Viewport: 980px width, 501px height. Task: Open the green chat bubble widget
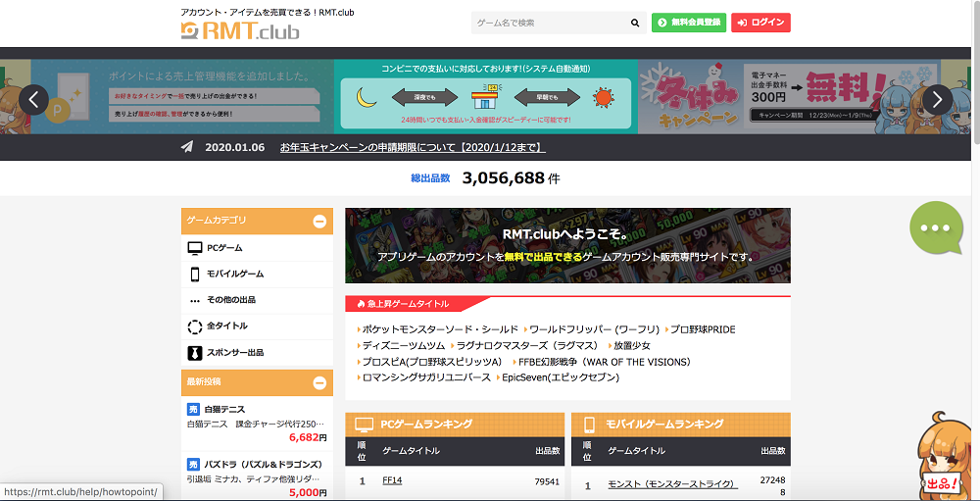(936, 228)
